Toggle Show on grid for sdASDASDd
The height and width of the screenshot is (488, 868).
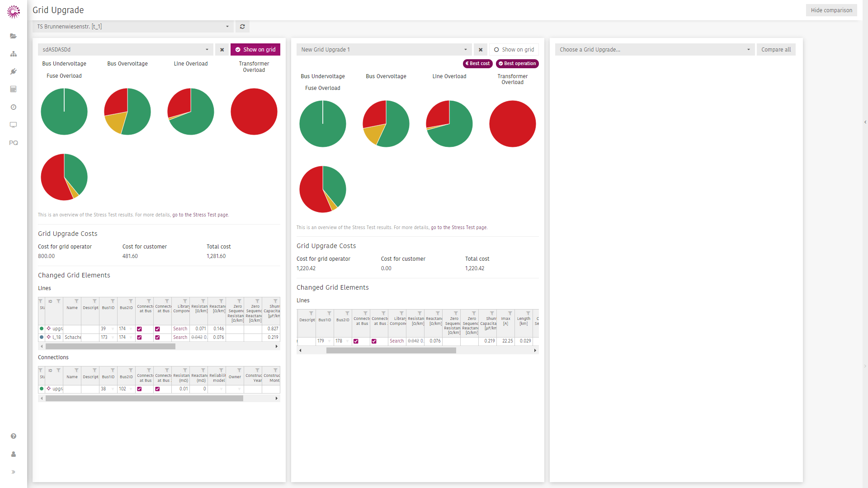pyautogui.click(x=255, y=50)
